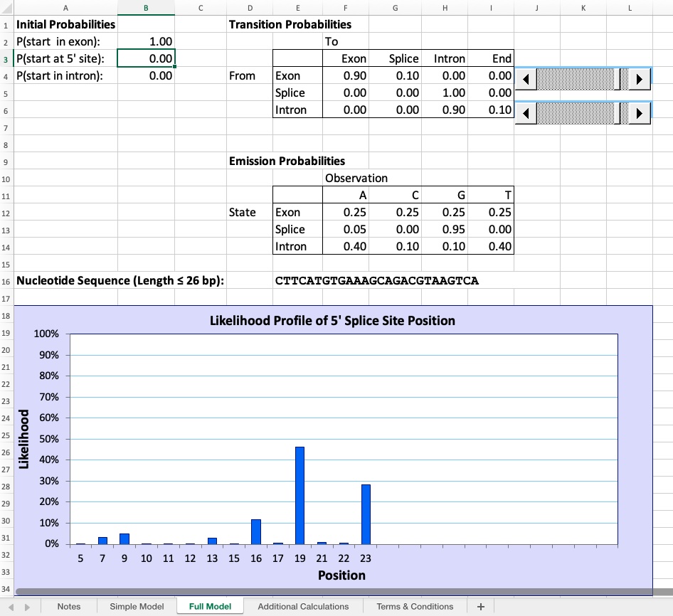Screen dimensions: 673x616
Task: Open the Terms & Conditions sheet tab
Action: (x=415, y=607)
